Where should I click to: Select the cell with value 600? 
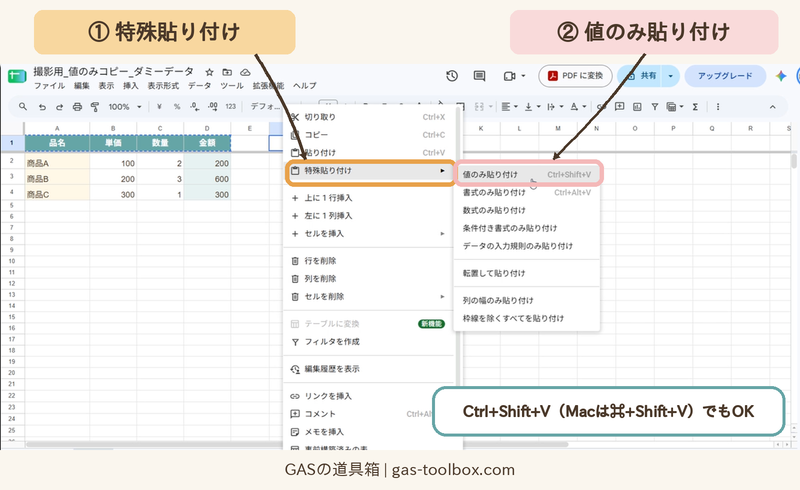tap(207, 179)
